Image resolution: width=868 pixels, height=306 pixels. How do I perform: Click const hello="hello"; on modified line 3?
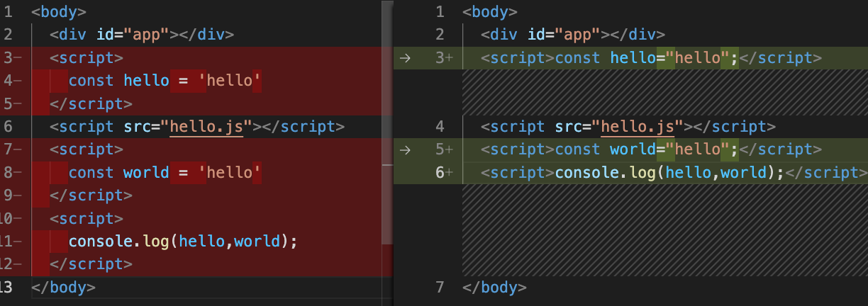(647, 58)
